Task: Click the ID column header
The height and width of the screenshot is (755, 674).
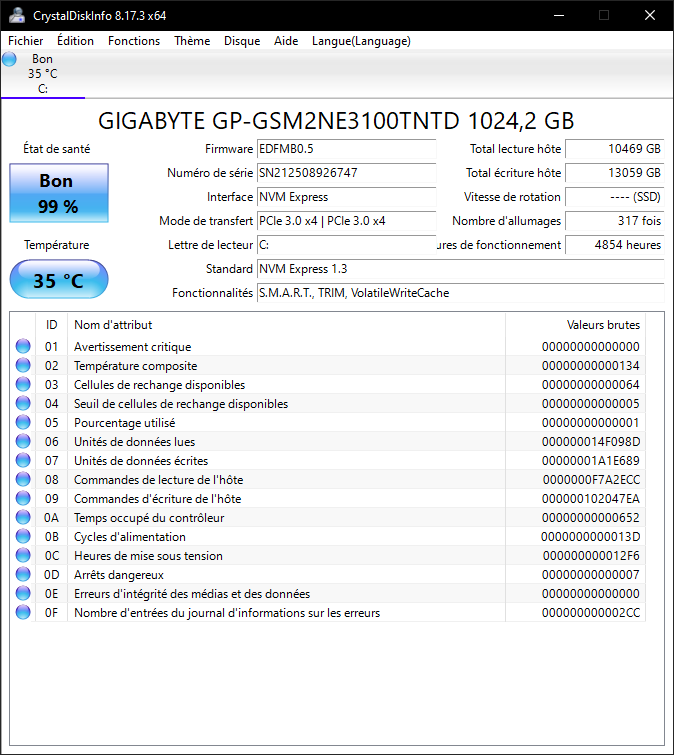Action: click(52, 325)
